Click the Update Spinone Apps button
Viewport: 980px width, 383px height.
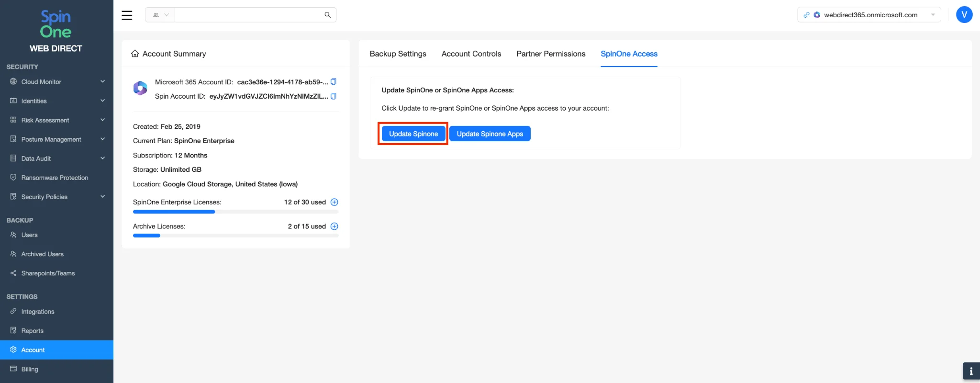click(x=490, y=134)
